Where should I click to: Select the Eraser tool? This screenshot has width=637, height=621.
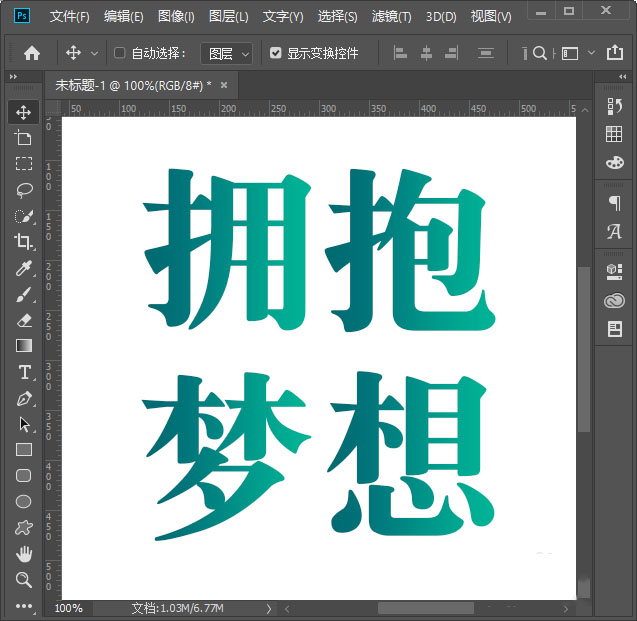click(24, 320)
